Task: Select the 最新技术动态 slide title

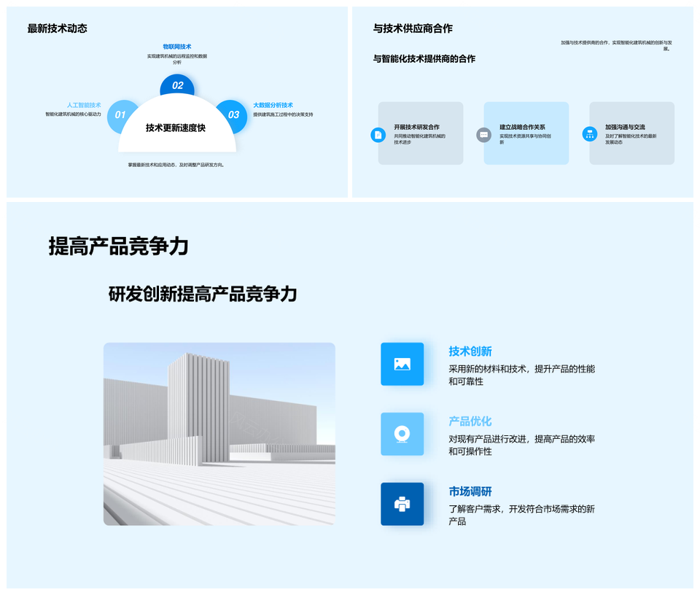Action: (x=57, y=28)
